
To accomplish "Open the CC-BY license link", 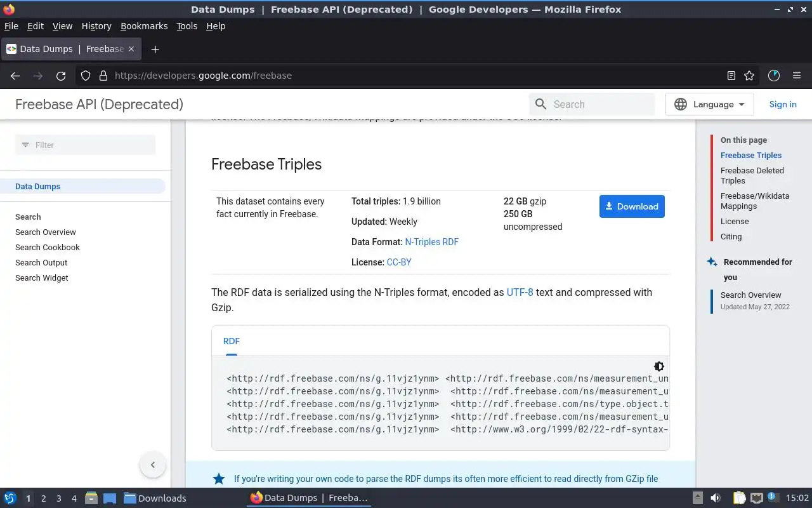I will 399,262.
